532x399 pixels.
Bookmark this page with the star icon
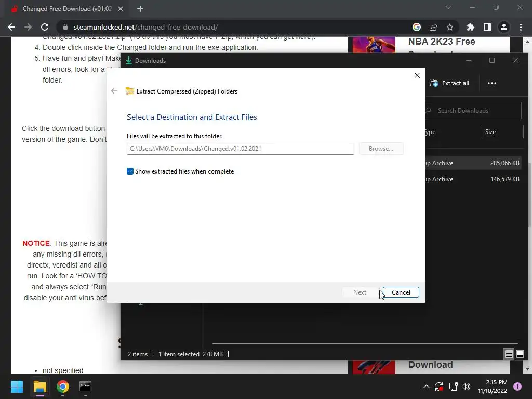pos(450,27)
